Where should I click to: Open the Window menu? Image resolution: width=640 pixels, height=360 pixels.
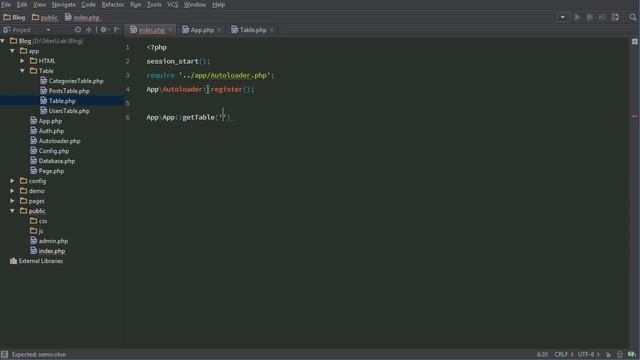[x=195, y=4]
